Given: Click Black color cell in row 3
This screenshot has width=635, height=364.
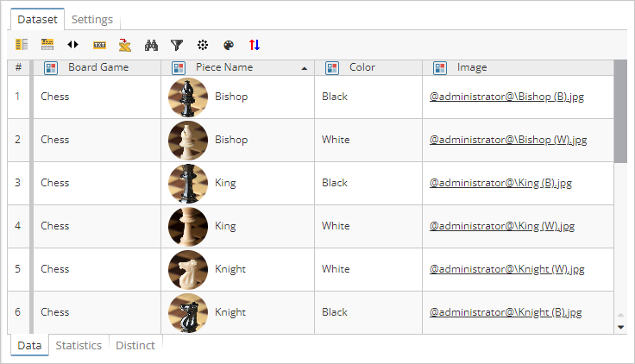Looking at the screenshot, I should point(368,183).
